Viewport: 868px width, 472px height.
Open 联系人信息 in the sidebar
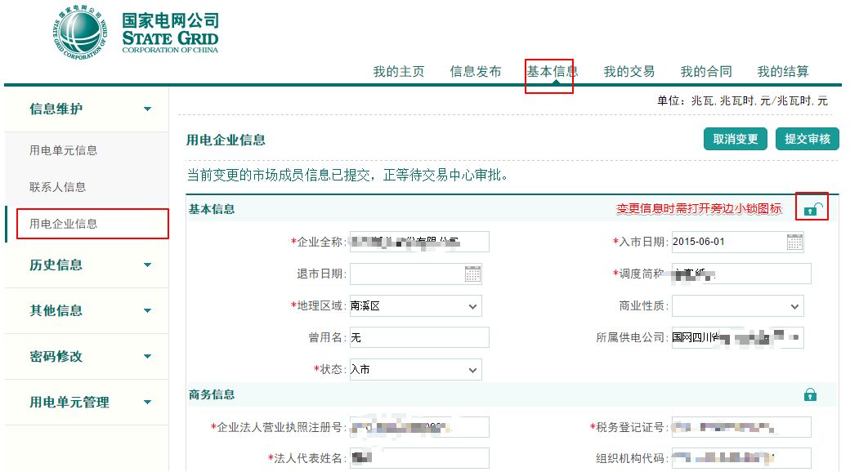tap(58, 187)
